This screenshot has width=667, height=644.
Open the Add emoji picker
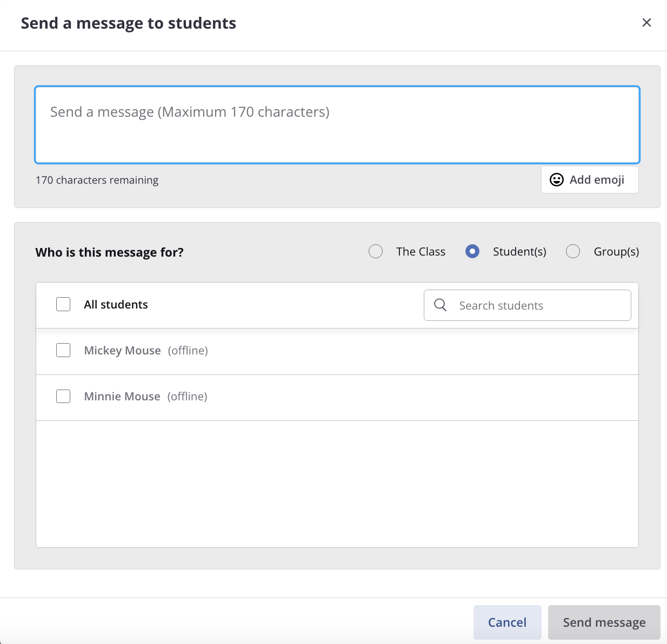590,179
